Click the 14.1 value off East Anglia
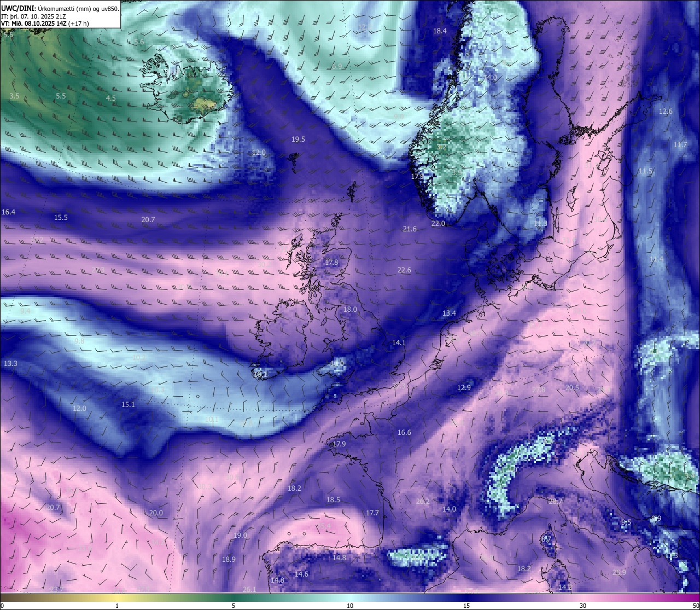The height and width of the screenshot is (610, 700). pyautogui.click(x=399, y=342)
